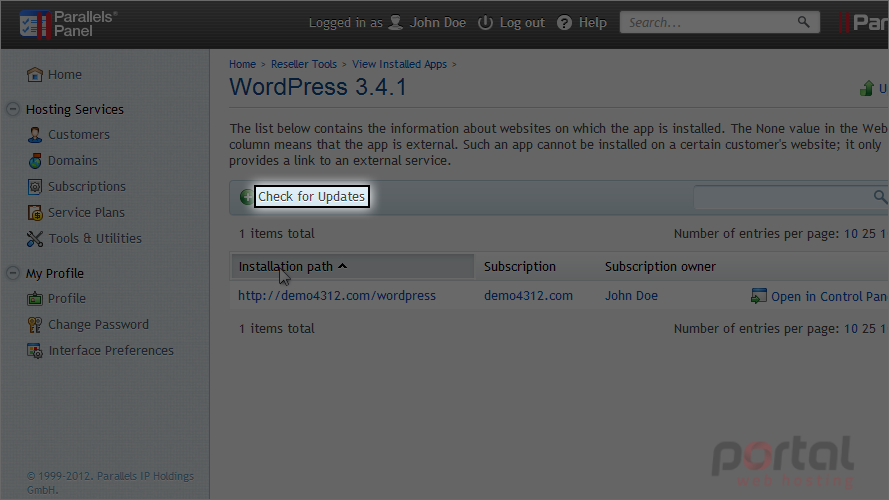This screenshot has width=889, height=500.
Task: Click the John Doe name in header
Action: tap(438, 23)
